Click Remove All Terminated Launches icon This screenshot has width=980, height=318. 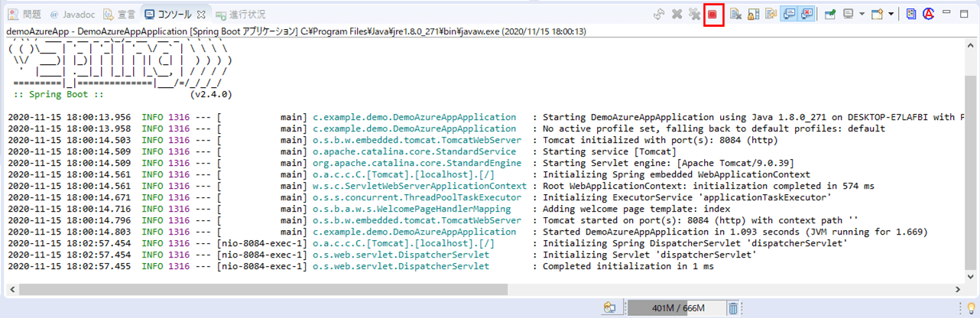click(694, 15)
